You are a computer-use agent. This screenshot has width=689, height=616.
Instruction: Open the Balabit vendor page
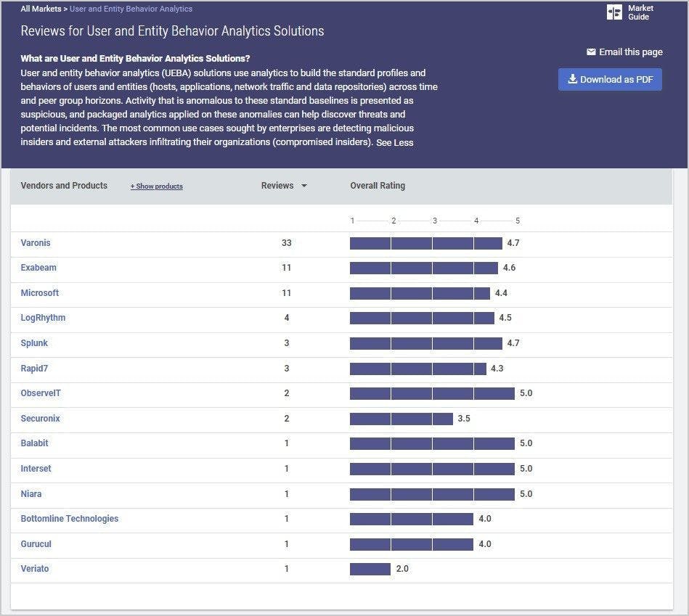[x=35, y=443]
